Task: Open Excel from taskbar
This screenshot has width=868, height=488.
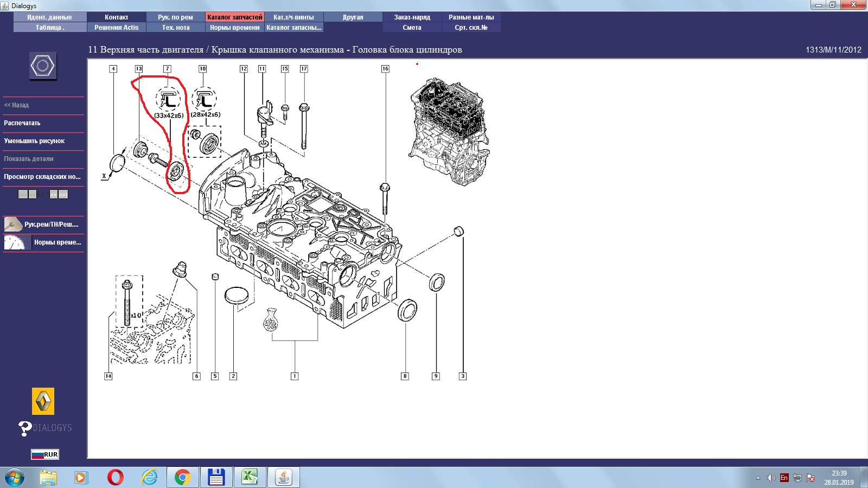Action: pyautogui.click(x=250, y=478)
